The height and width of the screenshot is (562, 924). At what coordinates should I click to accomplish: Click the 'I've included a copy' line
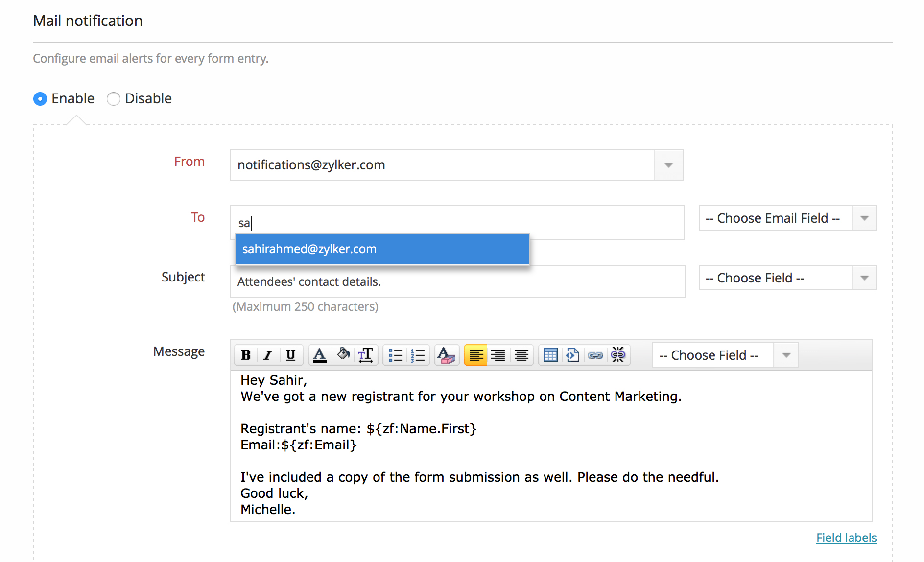click(479, 477)
